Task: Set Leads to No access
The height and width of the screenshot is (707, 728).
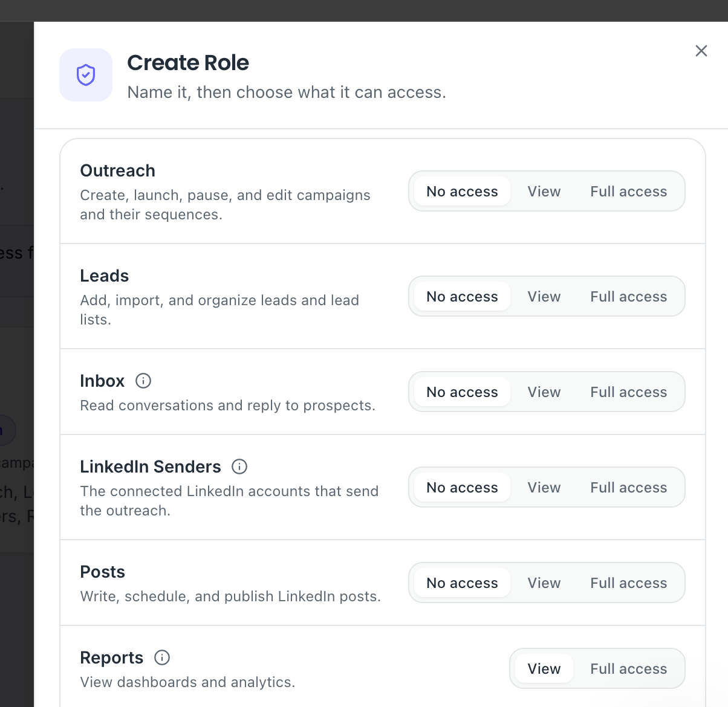Action: click(462, 297)
